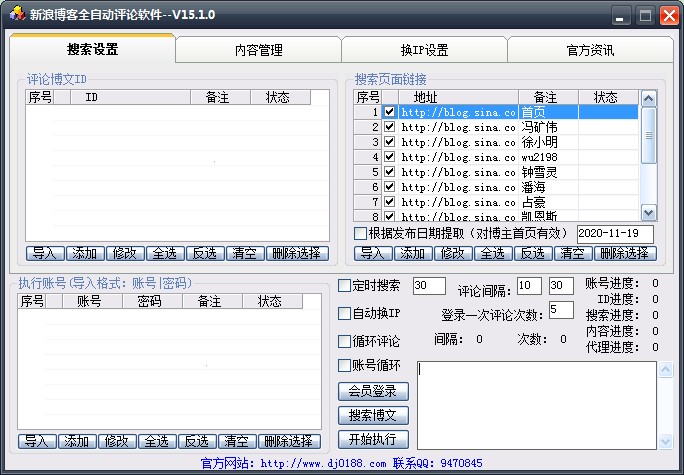Click 导入 under 搜索页面链接 list
The height and width of the screenshot is (475, 684).
[x=373, y=253]
